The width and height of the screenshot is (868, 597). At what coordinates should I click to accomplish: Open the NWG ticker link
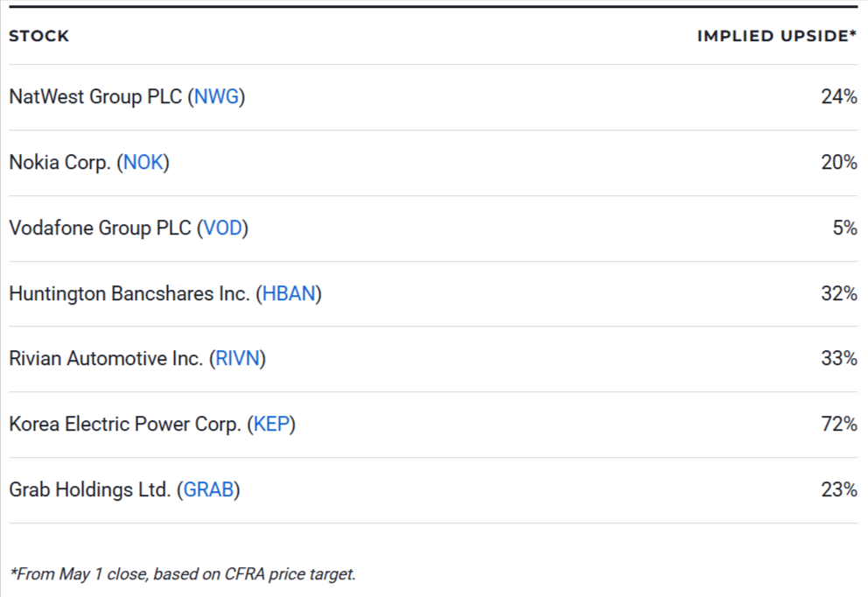[216, 96]
